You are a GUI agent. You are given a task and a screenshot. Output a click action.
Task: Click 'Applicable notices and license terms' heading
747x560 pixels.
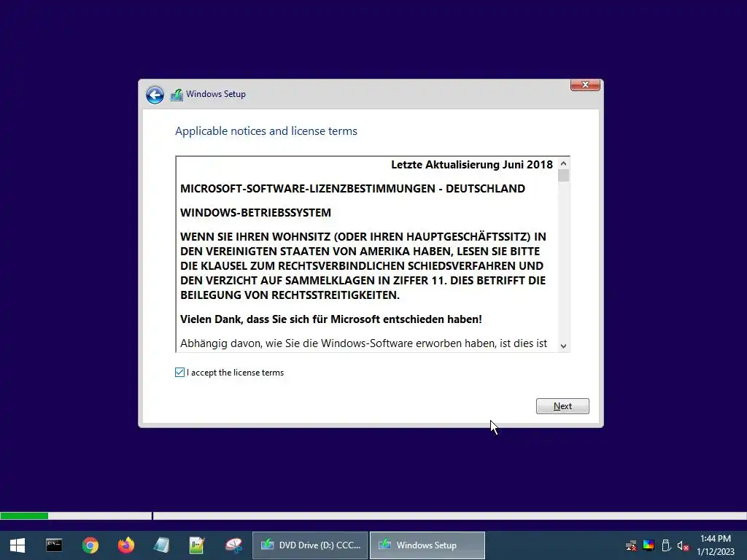266,131
